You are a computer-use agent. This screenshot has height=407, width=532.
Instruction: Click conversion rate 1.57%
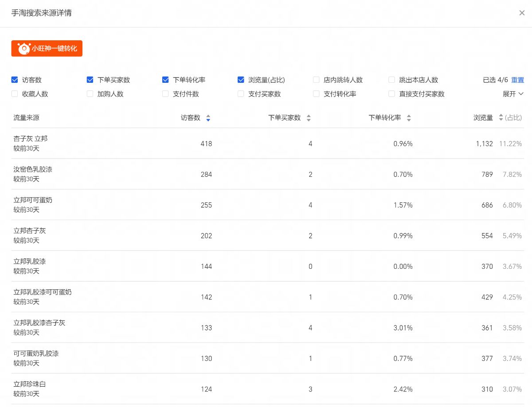(x=403, y=205)
